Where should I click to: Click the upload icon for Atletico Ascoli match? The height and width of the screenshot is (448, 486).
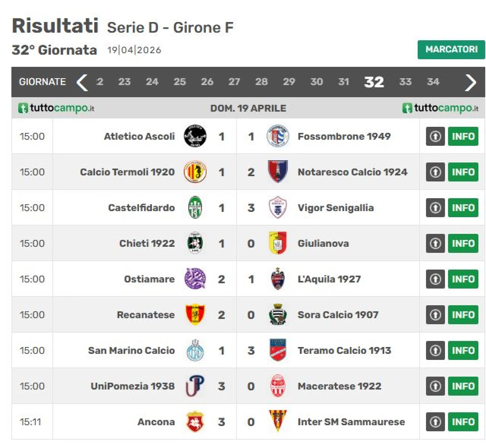pos(435,136)
